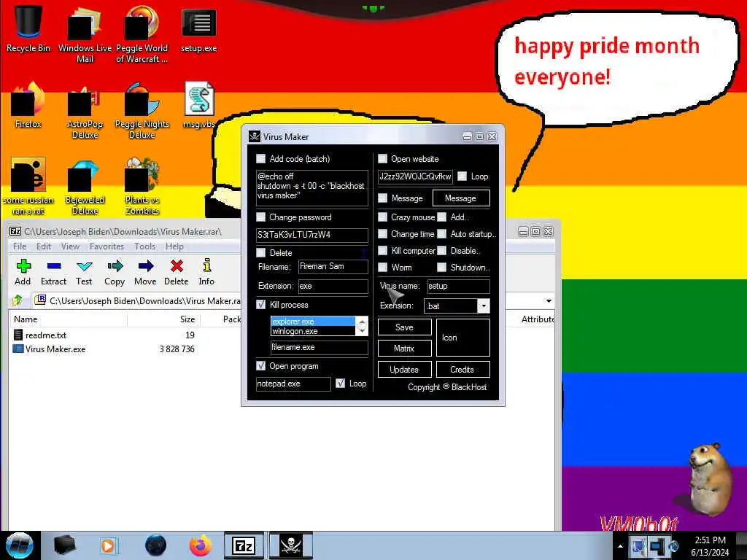Click the Delete toolbar icon in 7-Zip
747x560 pixels.
coord(177,272)
